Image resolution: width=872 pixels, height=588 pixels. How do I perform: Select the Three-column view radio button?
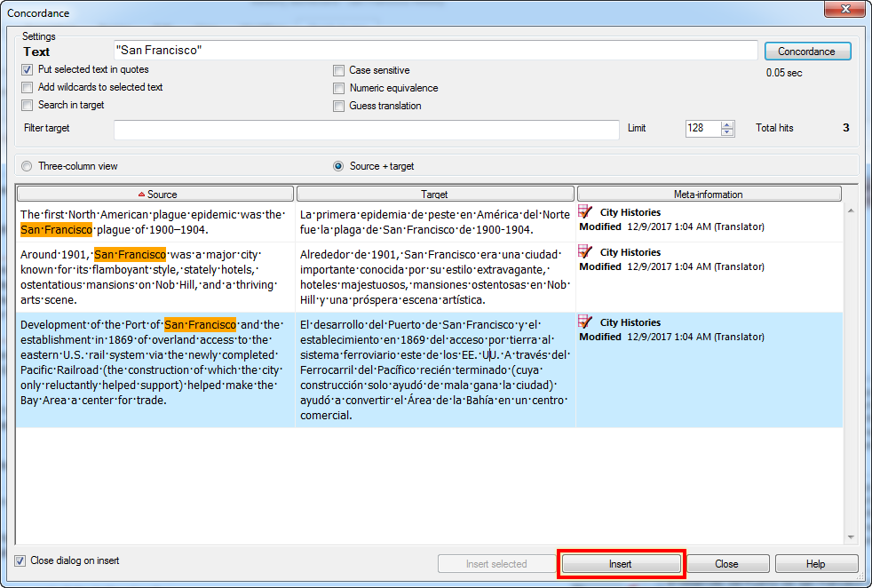click(x=27, y=167)
